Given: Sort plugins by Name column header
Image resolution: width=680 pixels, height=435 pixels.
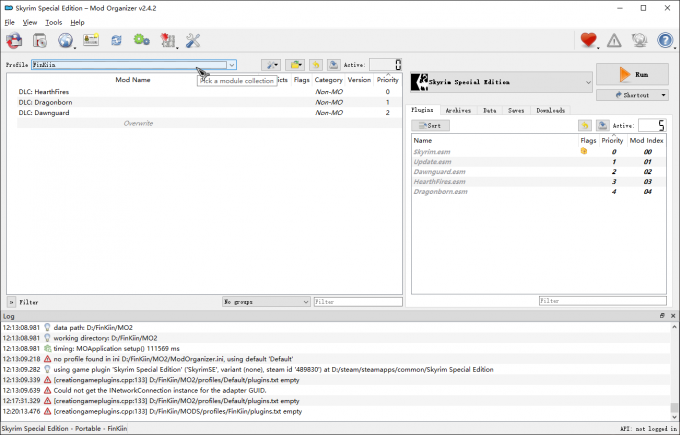Looking at the screenshot, I should click(495, 141).
